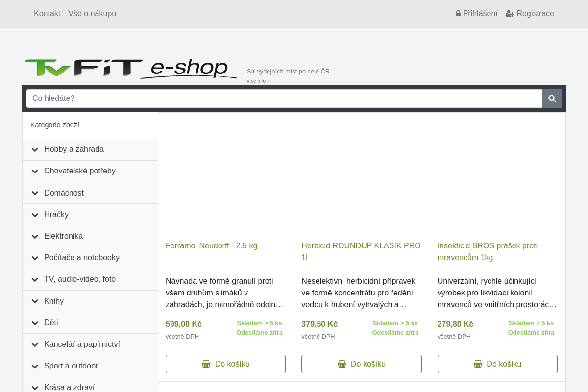Viewport: 588px width, 392px height.
Task: Click the price 379,50 Kč
Action: pos(319,324)
